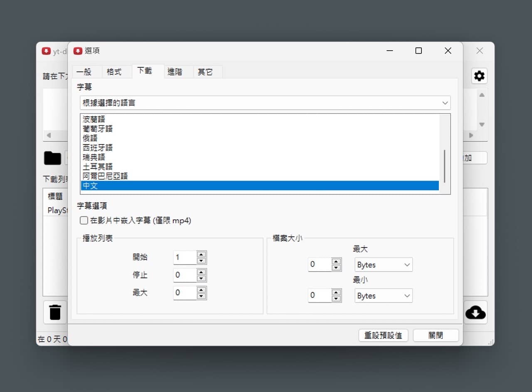Select 土耳其語 in the language list
Viewport: 532px width, 392px height.
(x=260, y=167)
